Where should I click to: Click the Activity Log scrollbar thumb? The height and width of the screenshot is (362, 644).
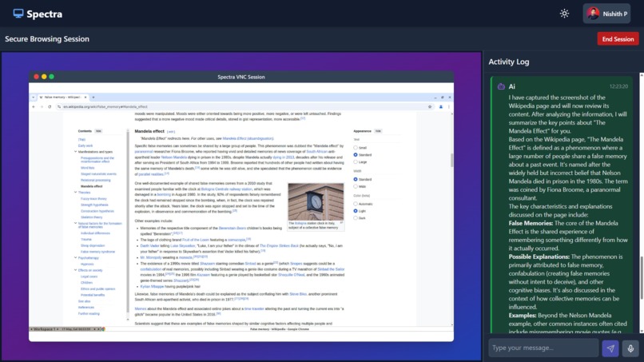coord(641,277)
